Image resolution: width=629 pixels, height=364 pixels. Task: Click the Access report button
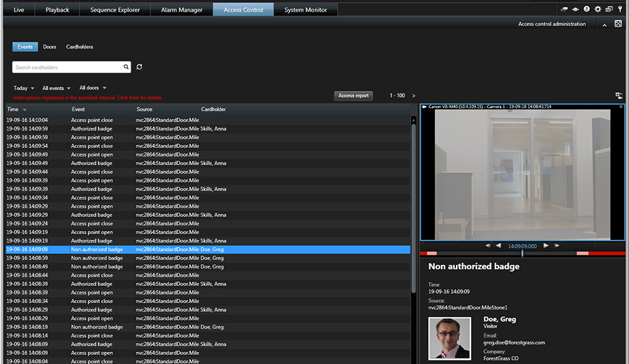tap(353, 96)
